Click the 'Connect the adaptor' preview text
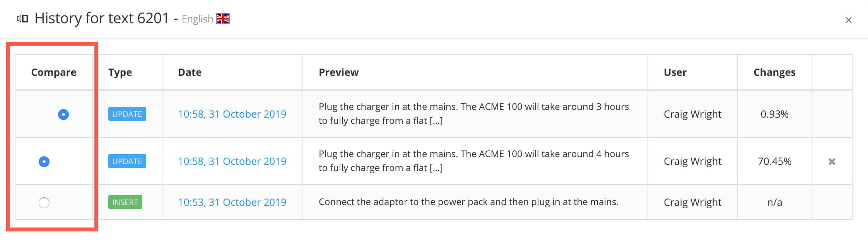 click(x=468, y=202)
